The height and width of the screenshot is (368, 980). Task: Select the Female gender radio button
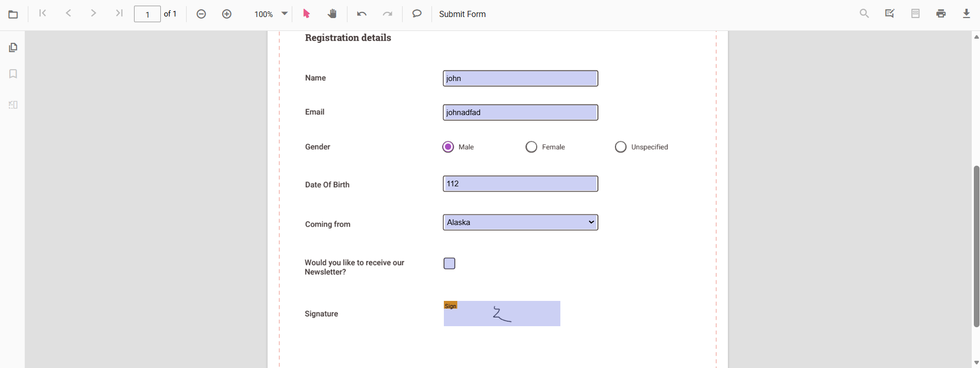tap(531, 147)
